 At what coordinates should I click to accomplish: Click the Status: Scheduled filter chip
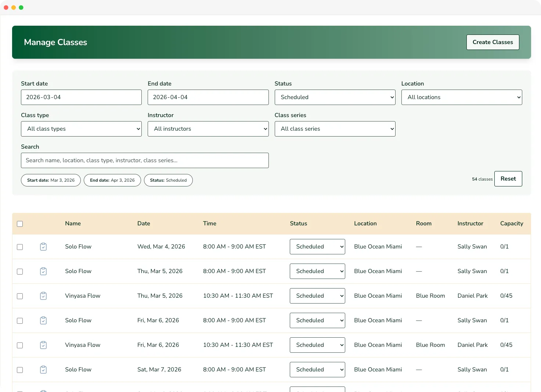[x=168, y=180]
